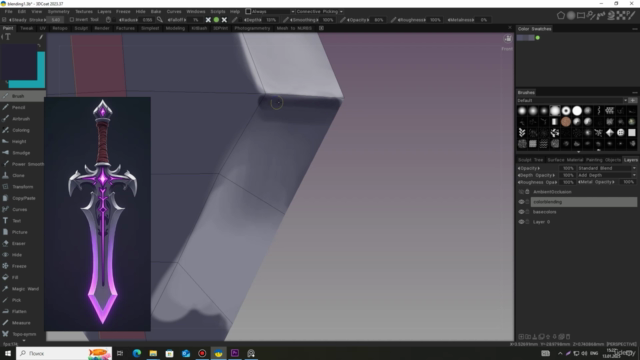Activate the Smudge tool
Image resolution: width=640 pixels, height=360 pixels.
[22, 153]
